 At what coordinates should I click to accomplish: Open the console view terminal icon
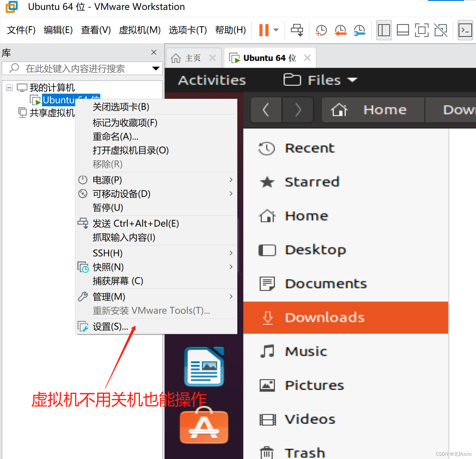click(465, 30)
